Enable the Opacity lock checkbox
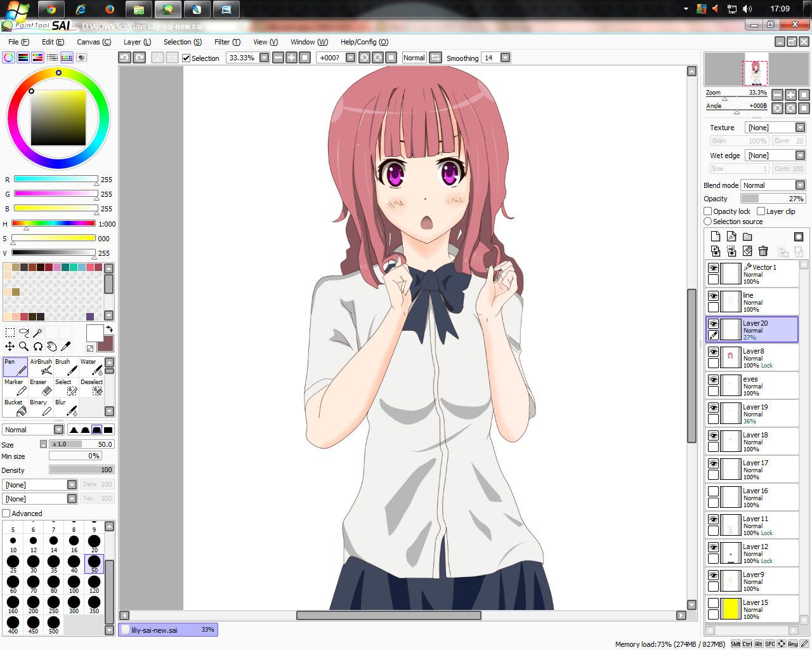This screenshot has height=650, width=812. 708,211
